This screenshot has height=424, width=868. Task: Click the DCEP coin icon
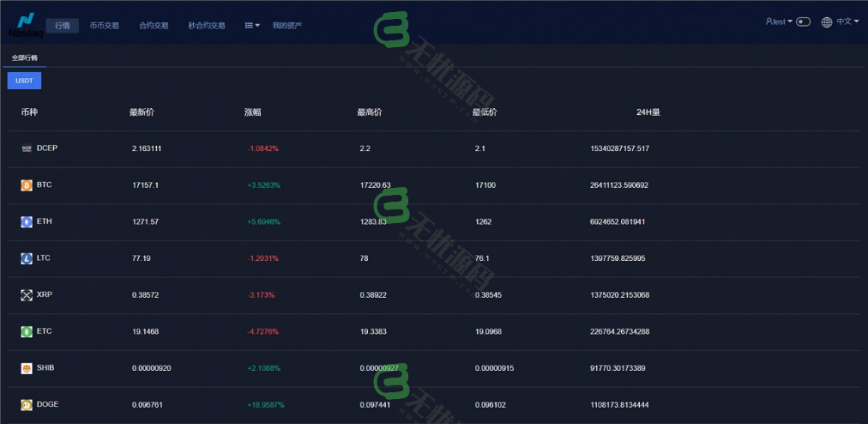[x=27, y=148]
